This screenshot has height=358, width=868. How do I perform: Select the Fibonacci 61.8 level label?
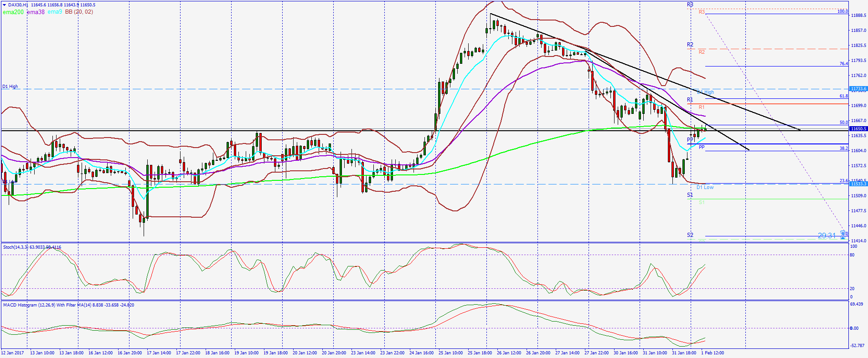point(844,96)
